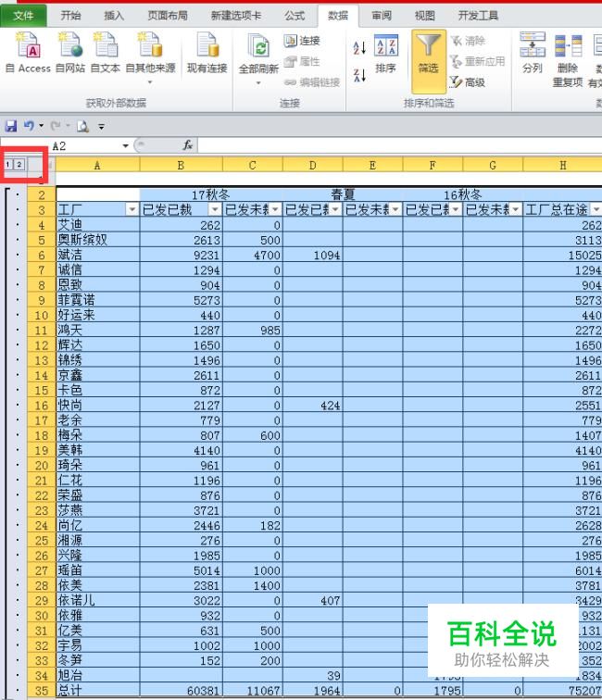Click Remove Duplicates (删除重复项)
Viewport: 602px width, 700px height.
click(x=568, y=60)
